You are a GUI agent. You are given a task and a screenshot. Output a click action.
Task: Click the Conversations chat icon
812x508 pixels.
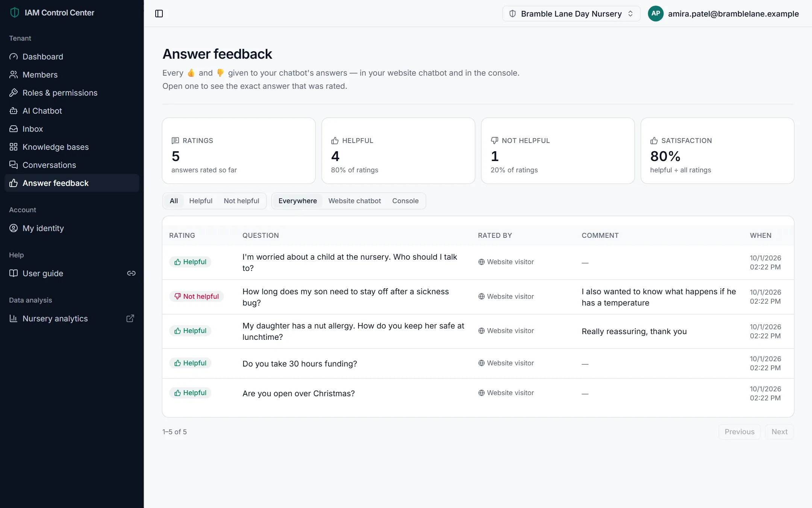click(x=14, y=165)
